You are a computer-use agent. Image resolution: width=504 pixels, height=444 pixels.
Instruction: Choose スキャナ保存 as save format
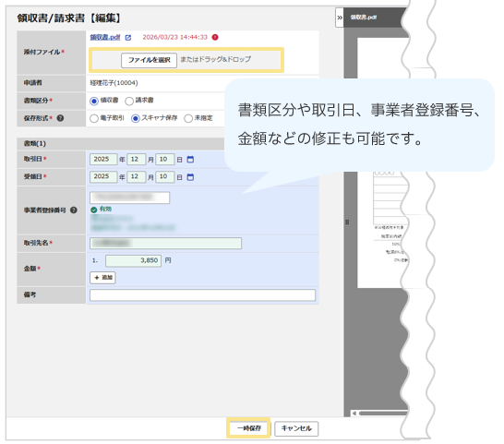(136, 119)
